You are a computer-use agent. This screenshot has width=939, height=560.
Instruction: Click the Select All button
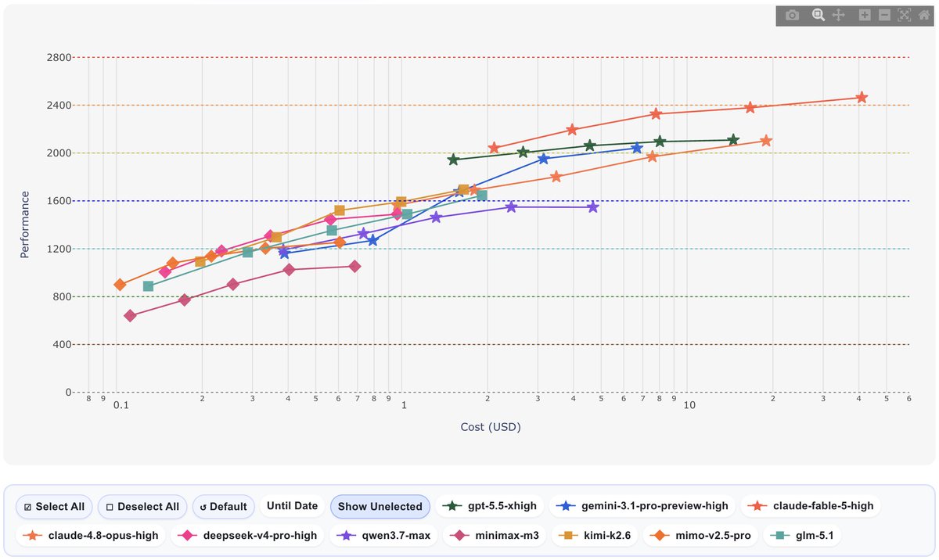point(54,506)
